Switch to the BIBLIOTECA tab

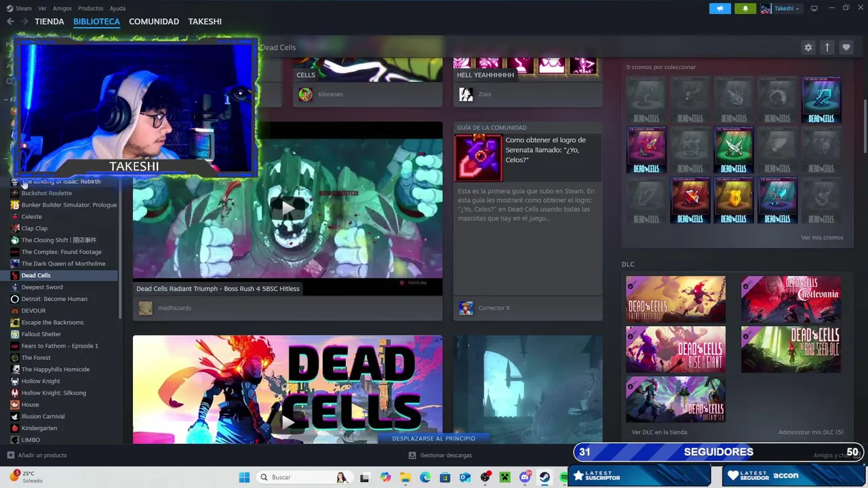[x=96, y=22]
